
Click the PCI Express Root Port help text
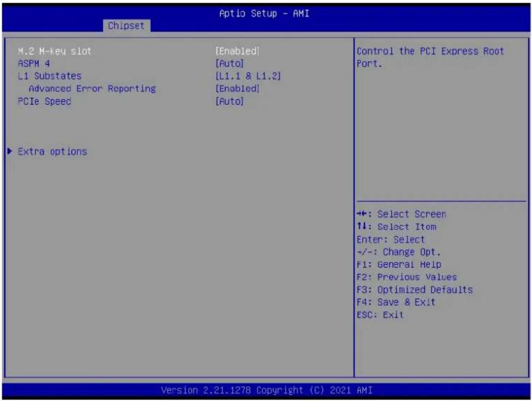(430, 57)
